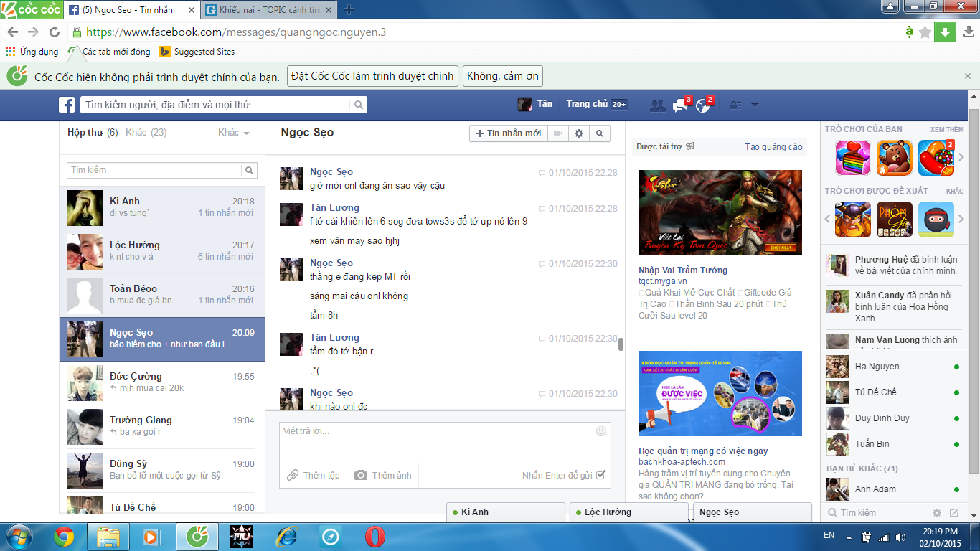Click Đặt Cốc Cốc làm trình duyệt chính
This screenshot has width=980, height=551.
[372, 76]
